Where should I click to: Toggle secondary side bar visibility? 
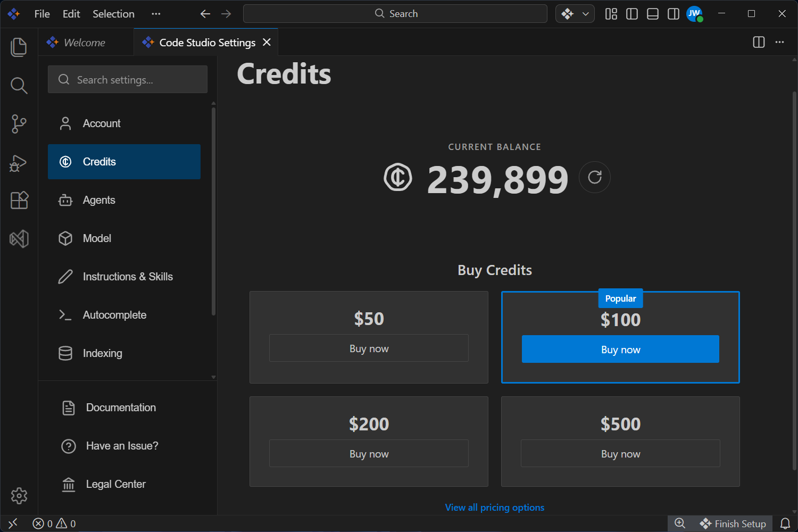click(x=674, y=14)
